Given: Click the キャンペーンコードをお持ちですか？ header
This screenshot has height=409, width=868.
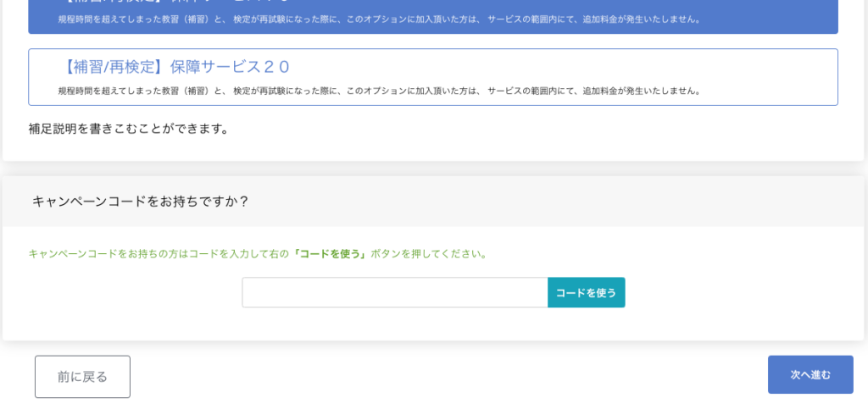Looking at the screenshot, I should pos(140,202).
